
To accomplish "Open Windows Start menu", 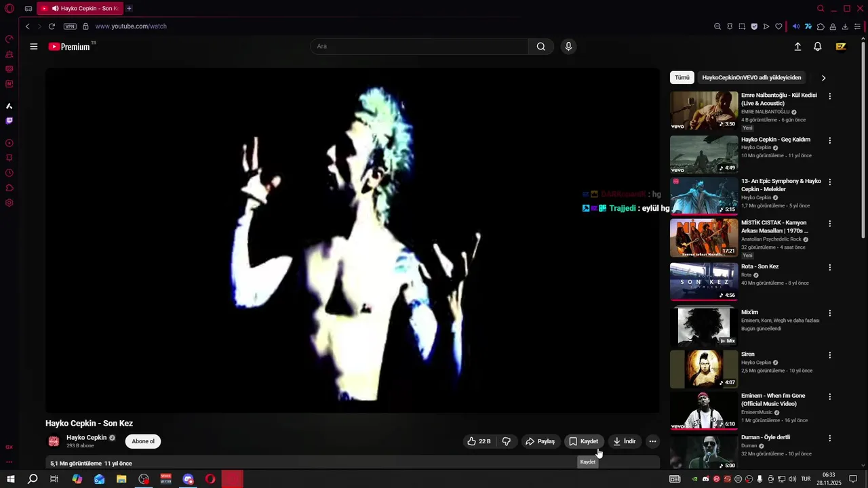I will (x=10, y=479).
